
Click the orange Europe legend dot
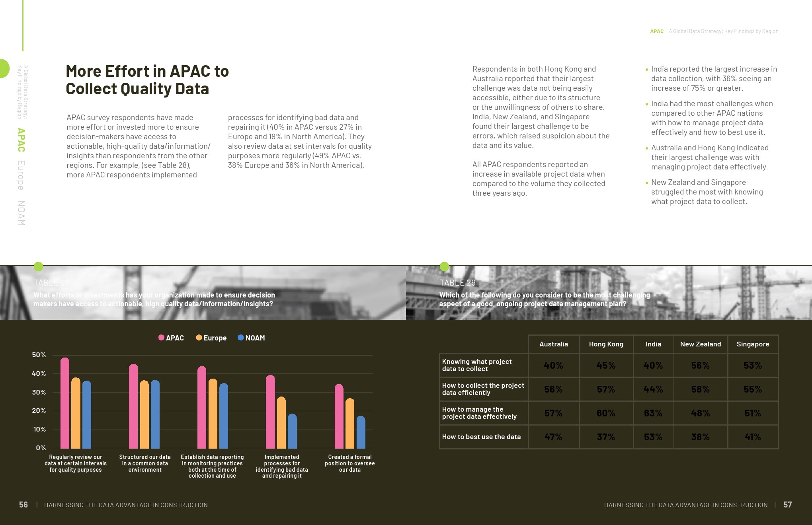click(x=199, y=338)
